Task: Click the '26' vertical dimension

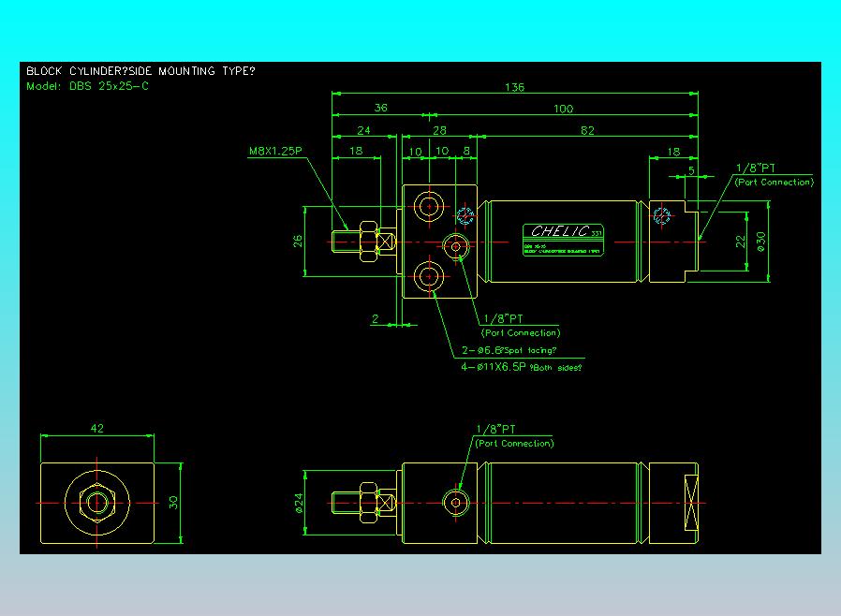Action: 298,242
